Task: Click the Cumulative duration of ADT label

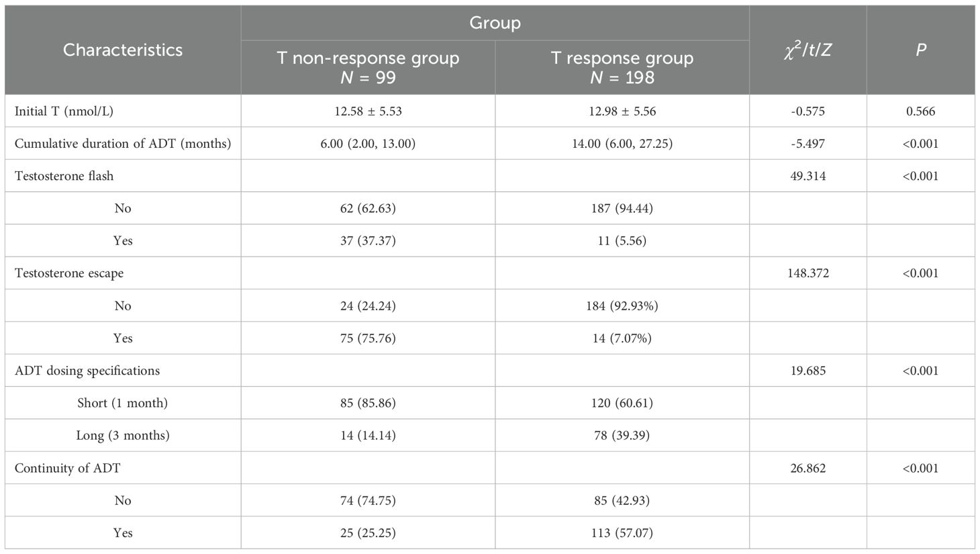Action: 123,144
